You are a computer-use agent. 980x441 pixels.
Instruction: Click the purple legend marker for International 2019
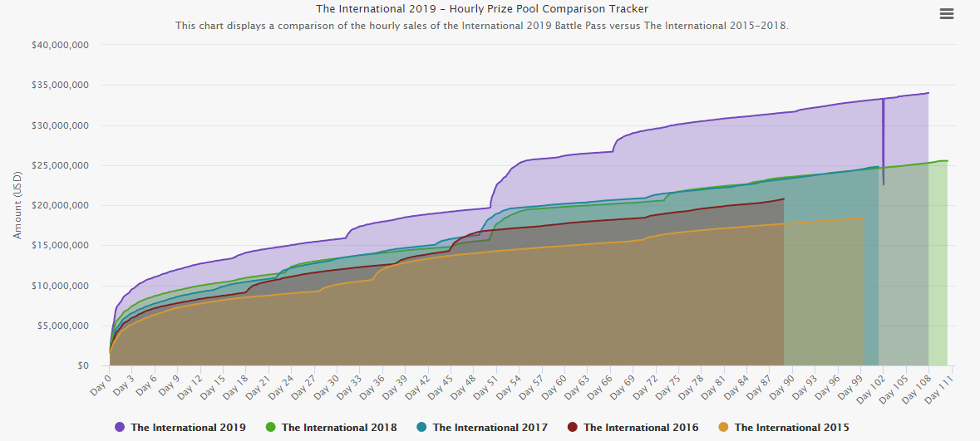coord(120,428)
